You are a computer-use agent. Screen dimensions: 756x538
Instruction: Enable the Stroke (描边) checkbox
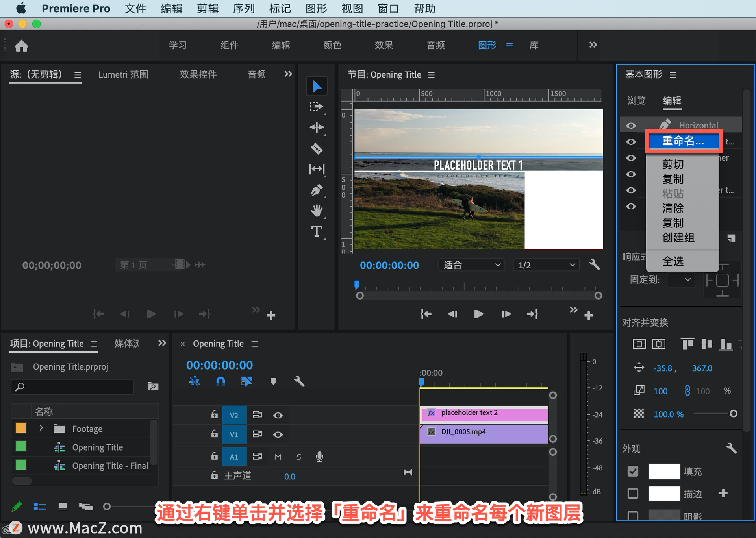click(x=633, y=493)
